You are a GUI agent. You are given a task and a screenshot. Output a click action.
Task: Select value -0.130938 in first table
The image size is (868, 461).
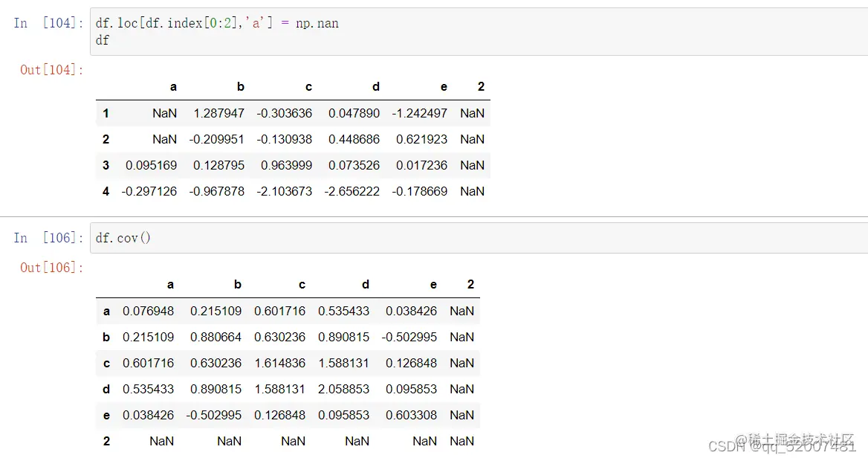pyautogui.click(x=284, y=140)
